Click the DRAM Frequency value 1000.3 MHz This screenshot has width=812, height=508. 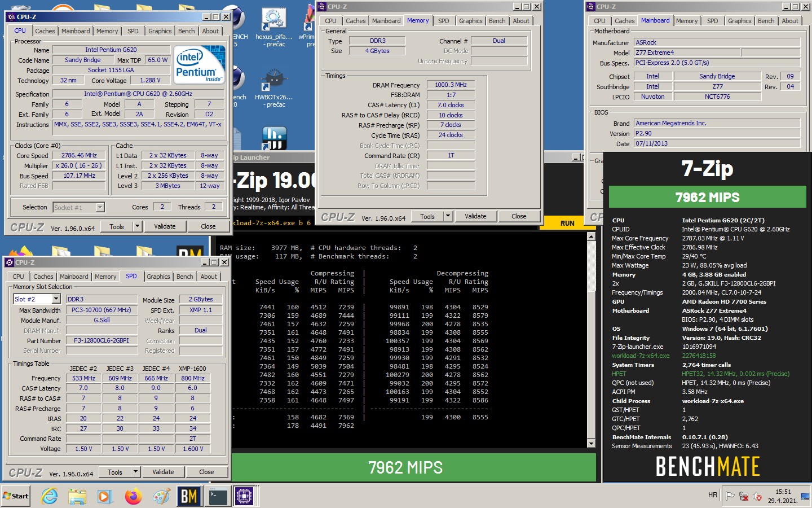click(451, 85)
